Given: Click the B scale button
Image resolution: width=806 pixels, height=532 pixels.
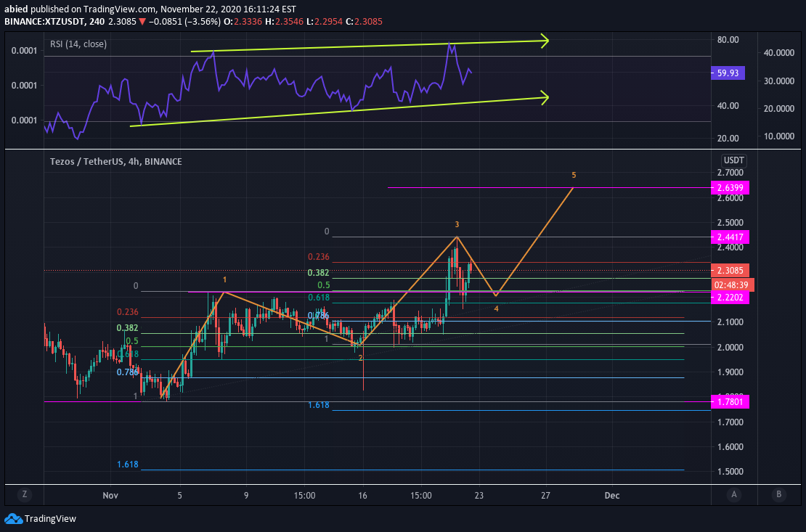Looking at the screenshot, I should click(x=778, y=494).
